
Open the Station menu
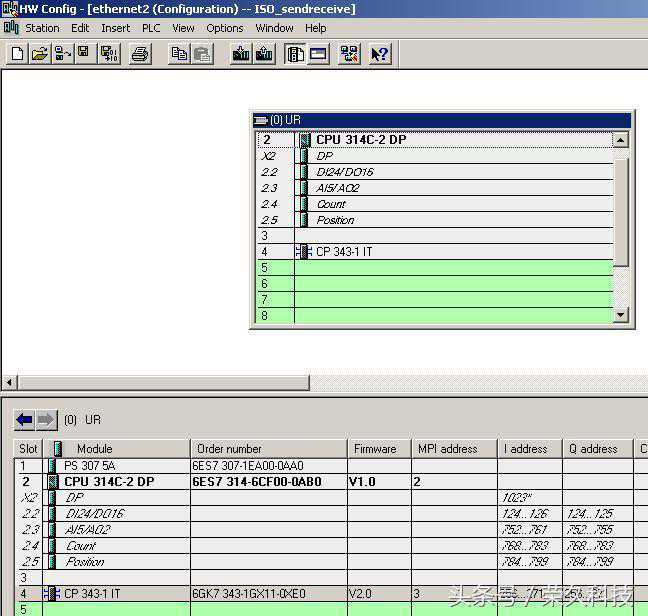point(42,28)
